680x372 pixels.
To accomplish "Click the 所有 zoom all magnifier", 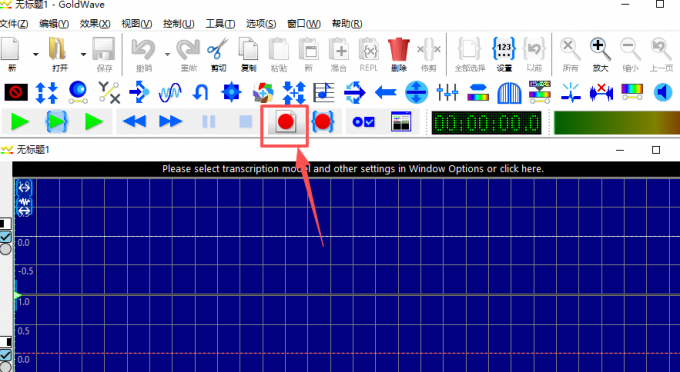I will pos(570,49).
